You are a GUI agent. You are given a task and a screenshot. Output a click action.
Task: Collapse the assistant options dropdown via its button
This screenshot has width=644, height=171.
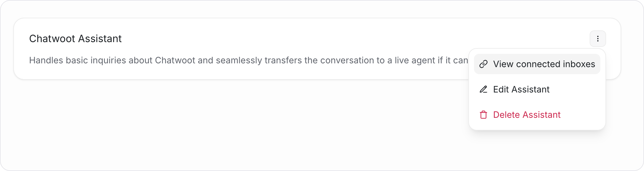coord(598,39)
